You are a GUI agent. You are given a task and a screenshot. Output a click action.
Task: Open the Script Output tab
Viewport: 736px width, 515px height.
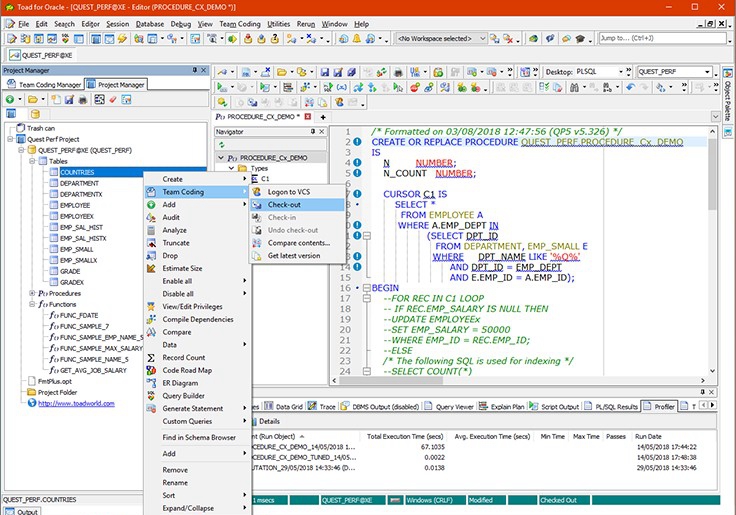(555, 407)
